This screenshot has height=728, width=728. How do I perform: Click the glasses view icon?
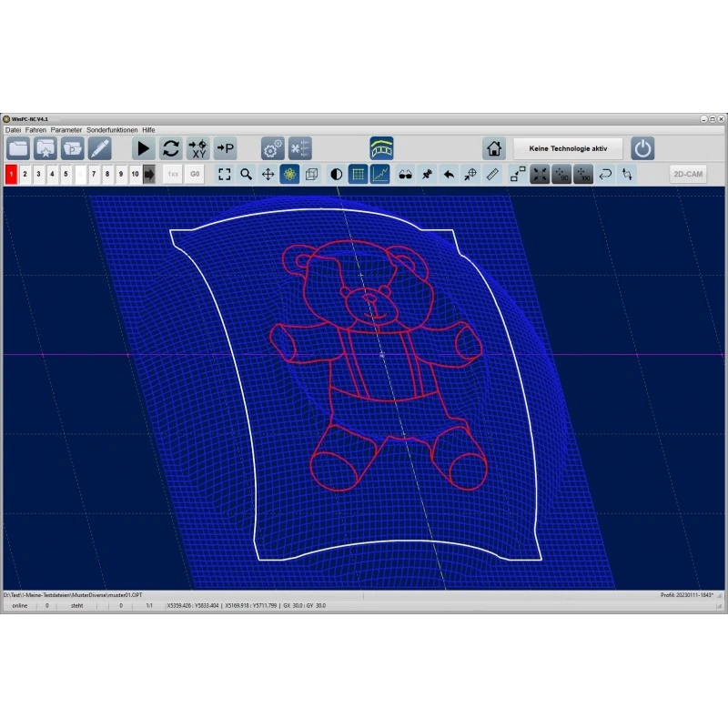click(x=405, y=174)
